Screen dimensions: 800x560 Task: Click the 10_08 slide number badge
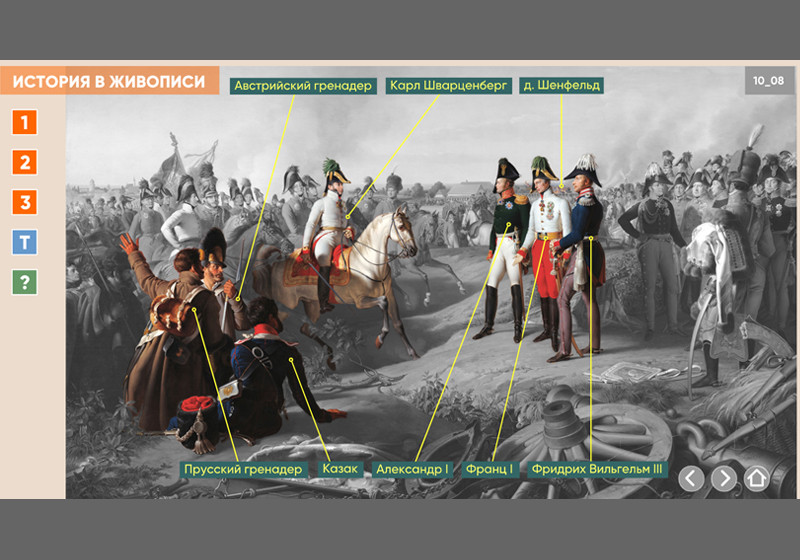click(768, 80)
